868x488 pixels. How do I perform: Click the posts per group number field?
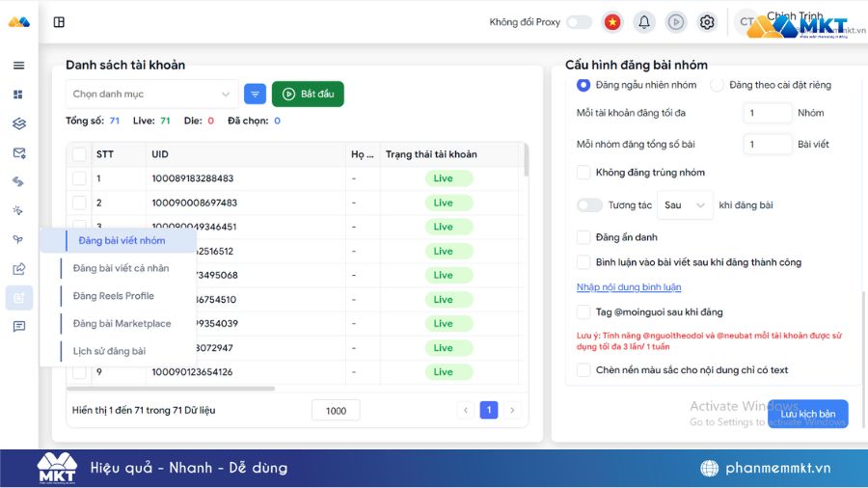coord(768,145)
